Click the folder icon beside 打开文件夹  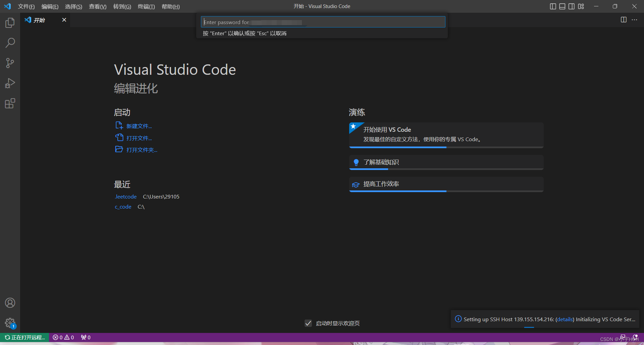coord(119,149)
